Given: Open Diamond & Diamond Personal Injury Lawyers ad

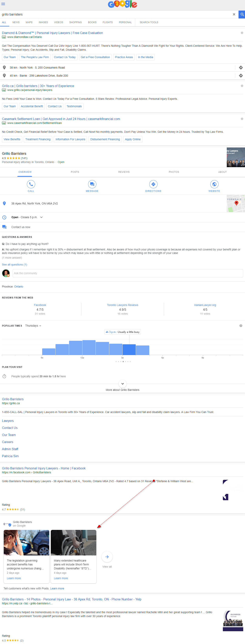Looking at the screenshot, I should coord(52,33).
